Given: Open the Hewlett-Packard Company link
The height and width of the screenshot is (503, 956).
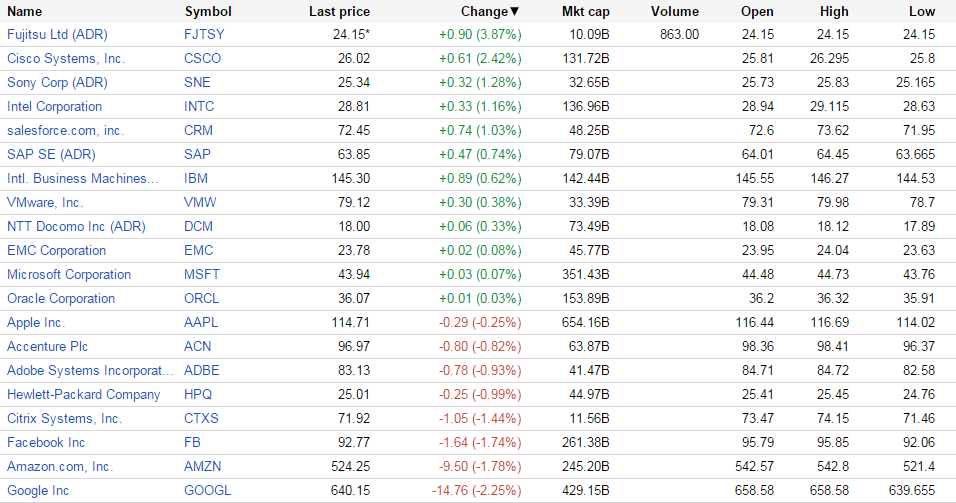Looking at the screenshot, I should (x=83, y=394).
